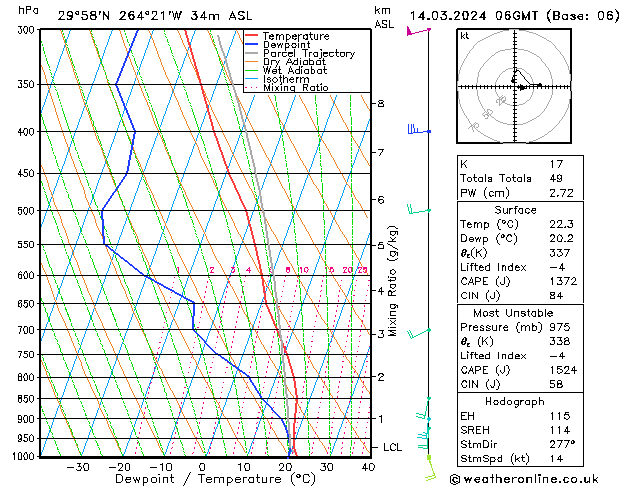Viewport: 629px width, 486px height.
Task: Click the SREH value 114
Action: pos(560,430)
